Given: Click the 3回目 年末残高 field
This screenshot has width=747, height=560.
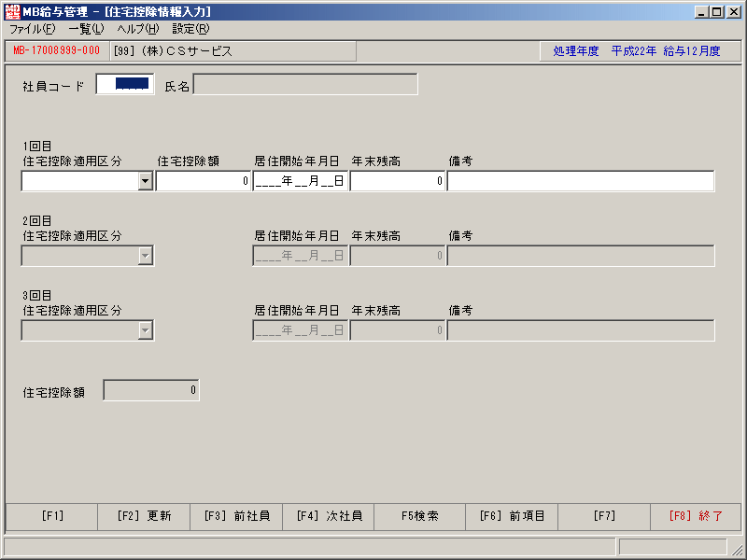Looking at the screenshot, I should coord(398,330).
